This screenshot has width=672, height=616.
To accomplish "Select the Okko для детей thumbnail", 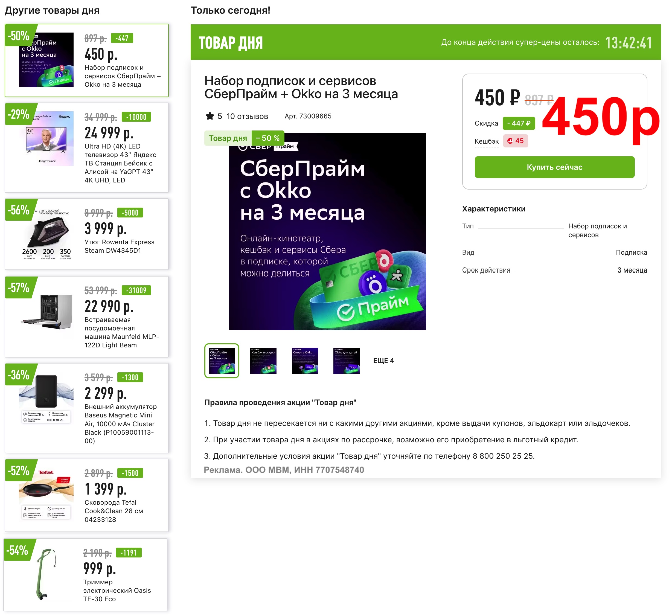I will 346,361.
